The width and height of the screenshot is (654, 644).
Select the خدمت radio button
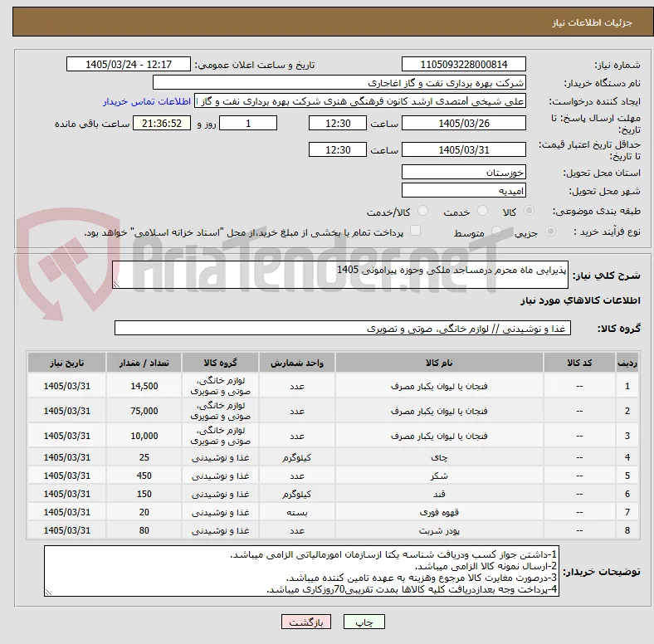coord(482,211)
